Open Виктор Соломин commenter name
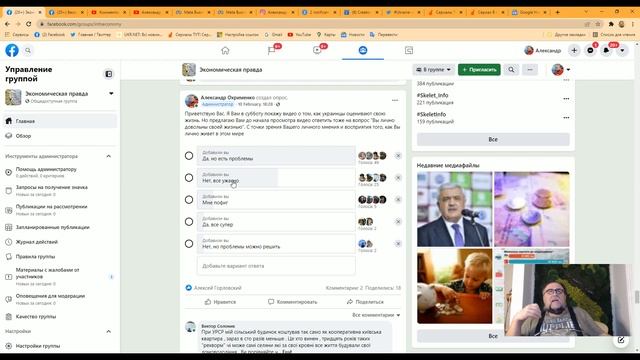Image resolution: width=640 pixels, height=360 pixels. tap(218, 326)
